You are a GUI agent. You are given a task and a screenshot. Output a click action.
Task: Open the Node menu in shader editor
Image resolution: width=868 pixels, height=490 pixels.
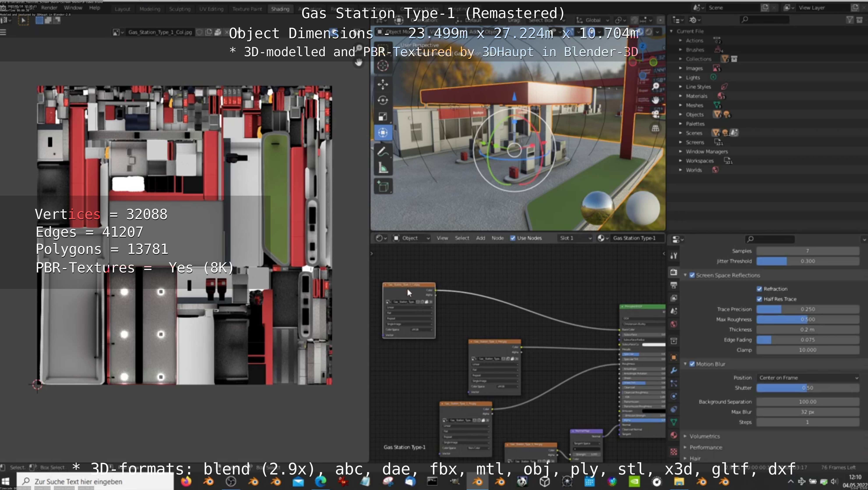pyautogui.click(x=497, y=238)
